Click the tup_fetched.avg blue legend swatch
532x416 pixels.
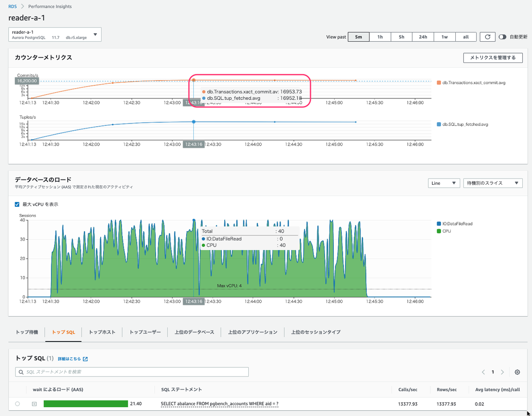(x=438, y=124)
